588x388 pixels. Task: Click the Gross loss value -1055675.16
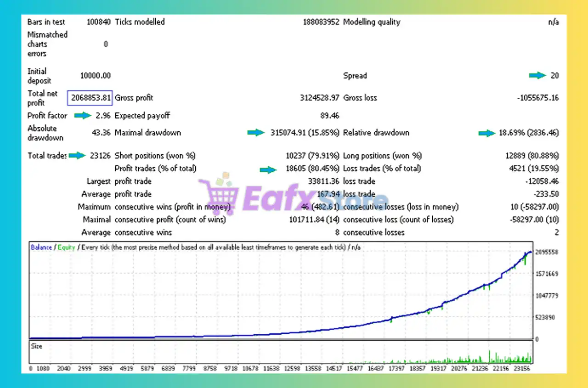(x=537, y=98)
